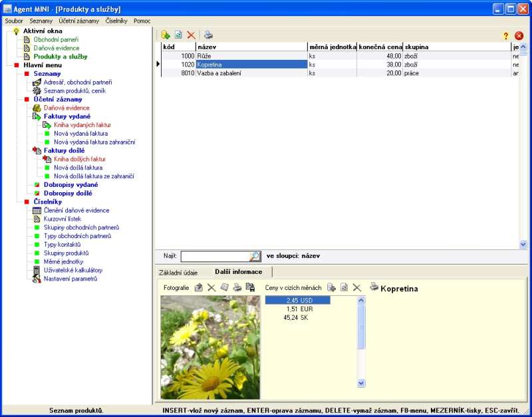The width and height of the screenshot is (532, 417).
Task: Click inside the Najít search input field
Action: [x=214, y=256]
